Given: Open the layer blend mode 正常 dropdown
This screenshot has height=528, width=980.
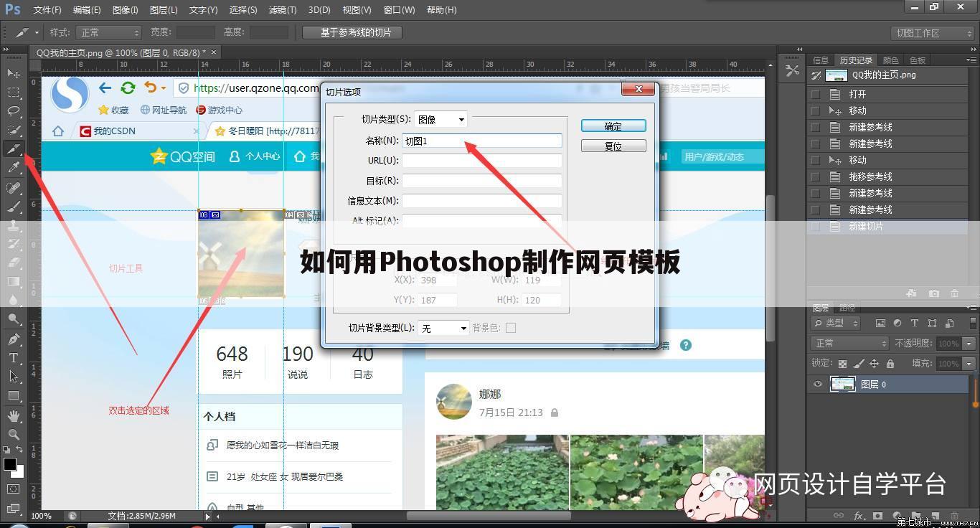Looking at the screenshot, I should pyautogui.click(x=850, y=344).
